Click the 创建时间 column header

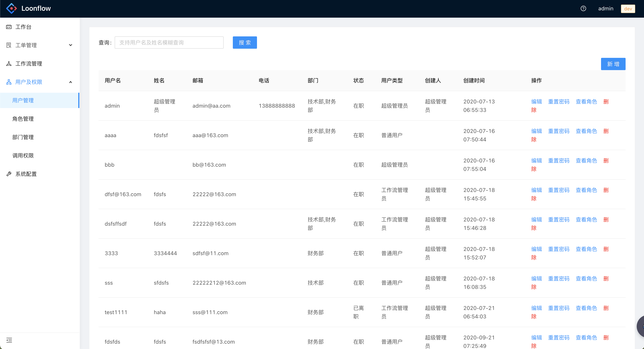click(x=474, y=80)
